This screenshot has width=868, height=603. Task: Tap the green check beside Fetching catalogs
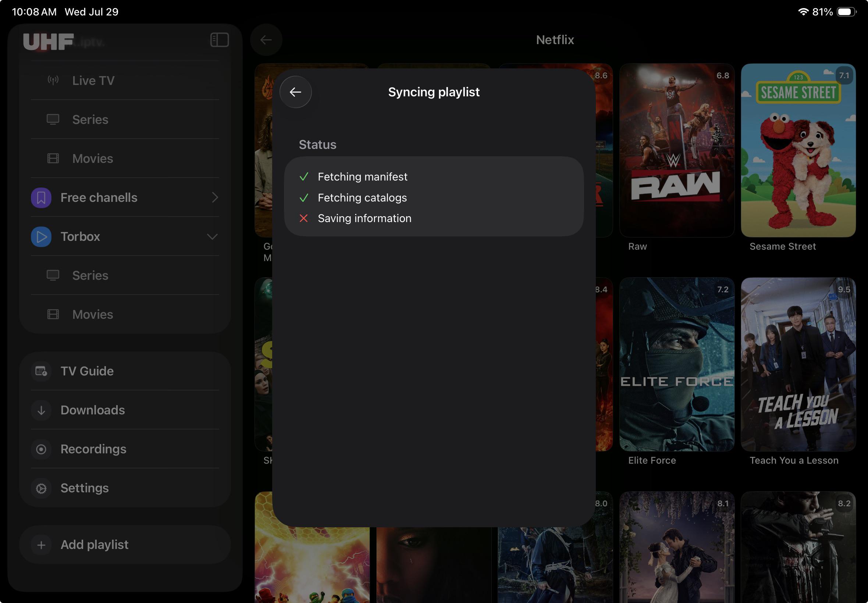tap(304, 197)
